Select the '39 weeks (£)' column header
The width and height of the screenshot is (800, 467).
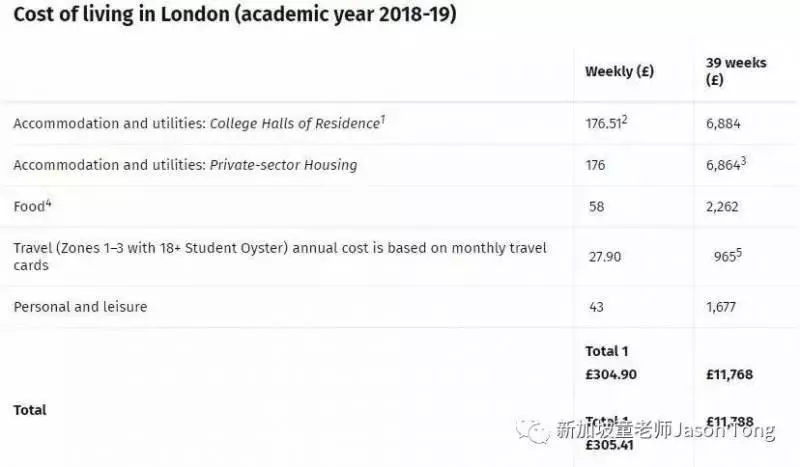(736, 71)
